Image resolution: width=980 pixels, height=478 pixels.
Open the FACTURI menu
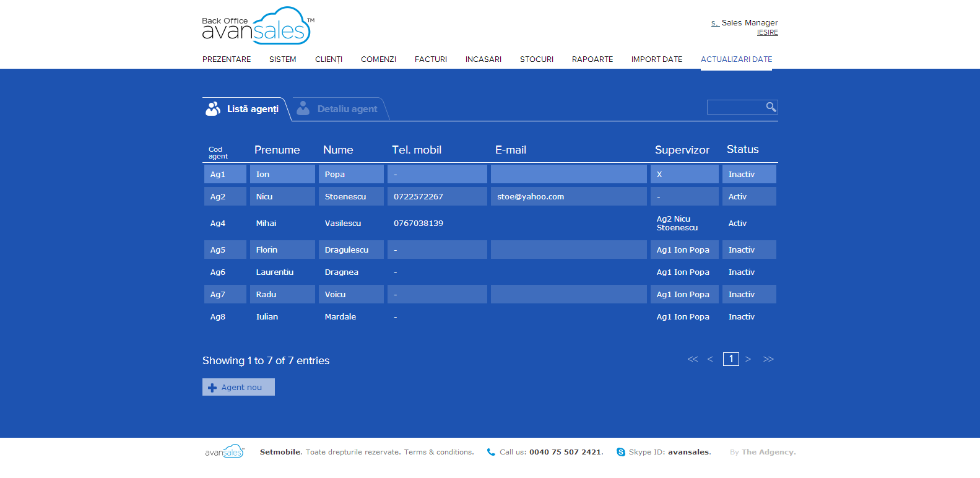pos(430,59)
